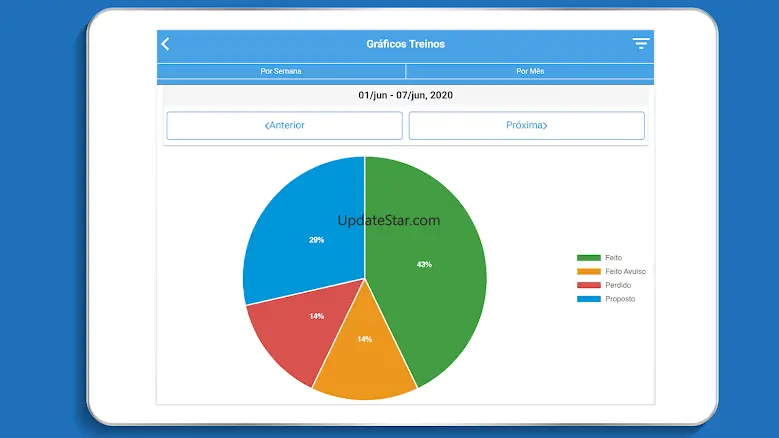Toggle the Feito legend label

pyautogui.click(x=613, y=258)
